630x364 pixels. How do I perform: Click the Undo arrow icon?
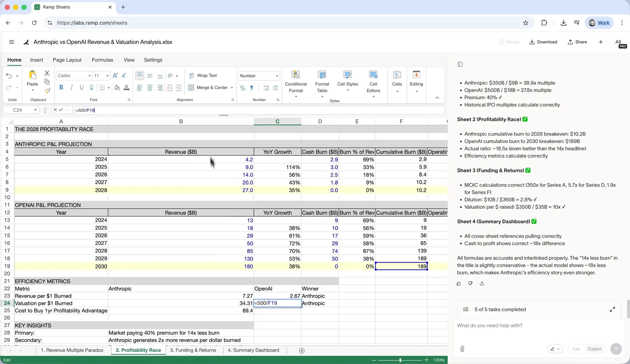pos(9,76)
